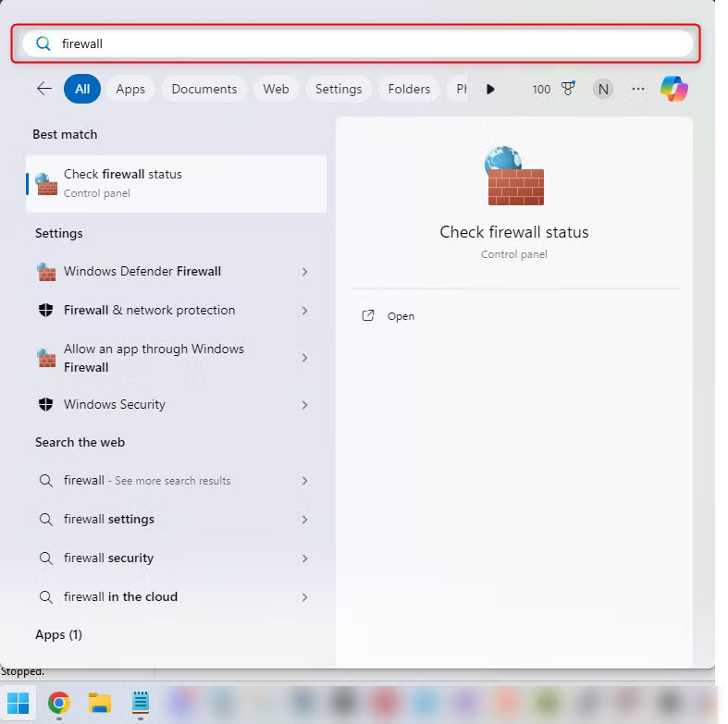Click the Check firewall status brick icon in list
This screenshot has height=724, width=728.
[x=46, y=184]
